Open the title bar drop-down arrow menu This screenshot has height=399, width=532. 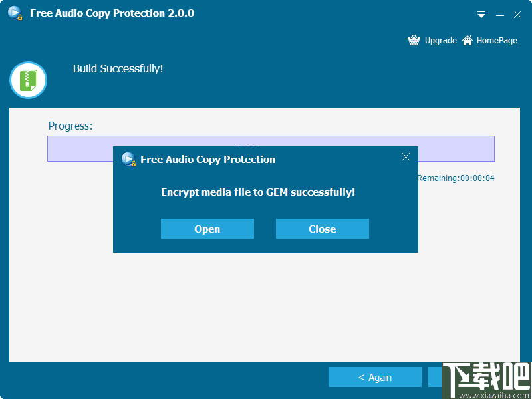click(481, 14)
